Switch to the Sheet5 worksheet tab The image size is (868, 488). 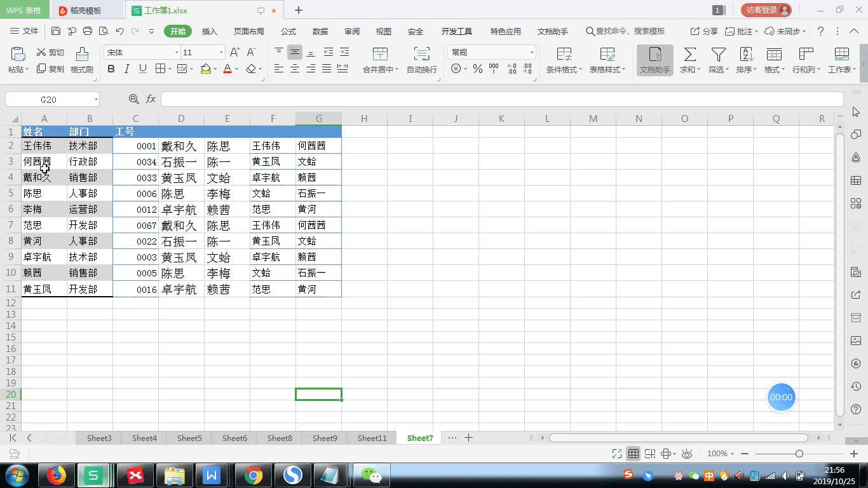click(x=189, y=438)
